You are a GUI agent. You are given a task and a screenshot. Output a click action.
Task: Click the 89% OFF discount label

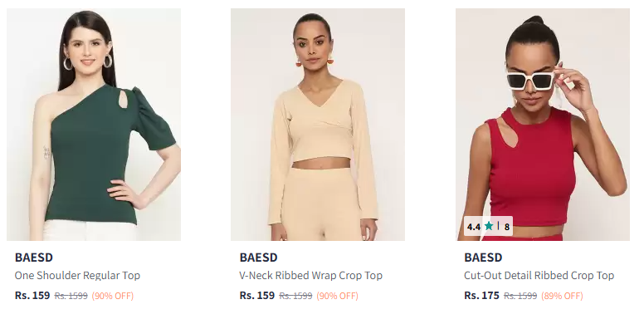point(562,296)
